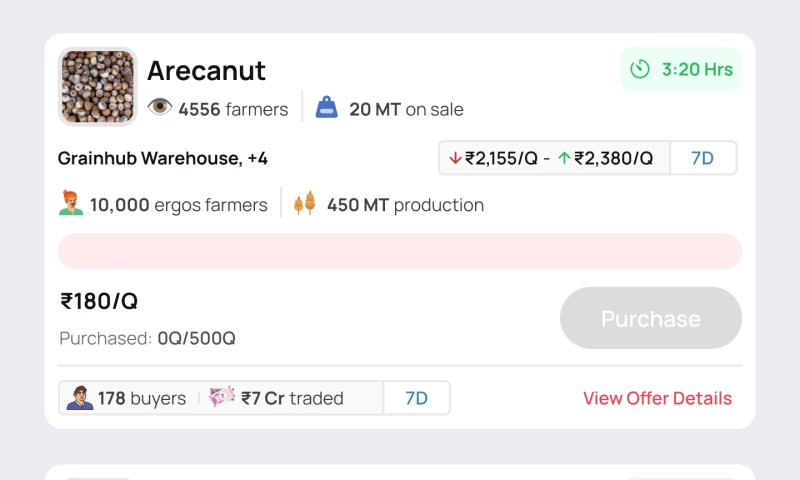Select the 7D period next to traded amount
This screenshot has height=480, width=800.
[x=416, y=398]
